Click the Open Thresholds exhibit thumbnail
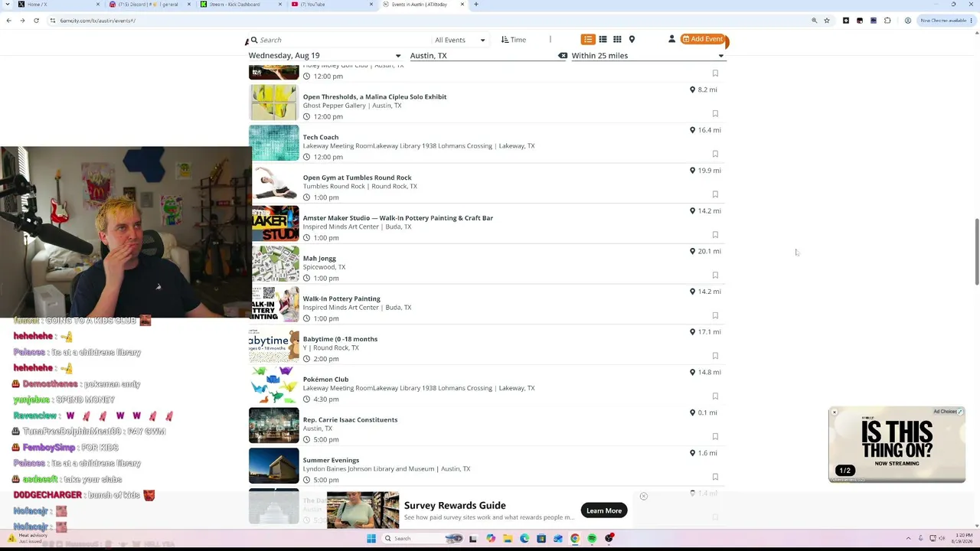 pyautogui.click(x=273, y=103)
